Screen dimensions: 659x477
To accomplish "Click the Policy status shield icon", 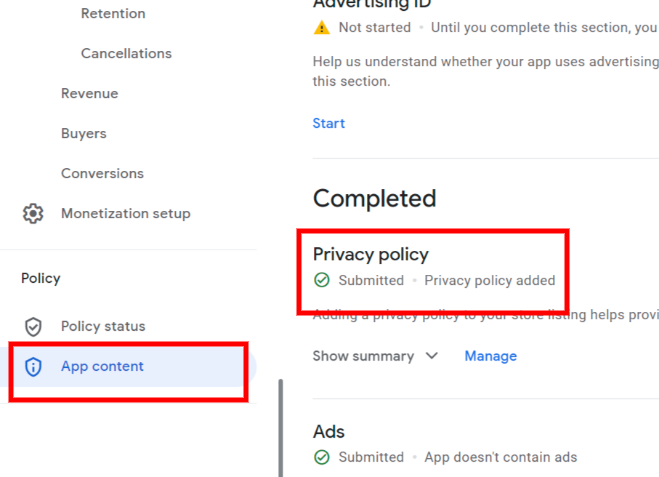I will pos(33,327).
